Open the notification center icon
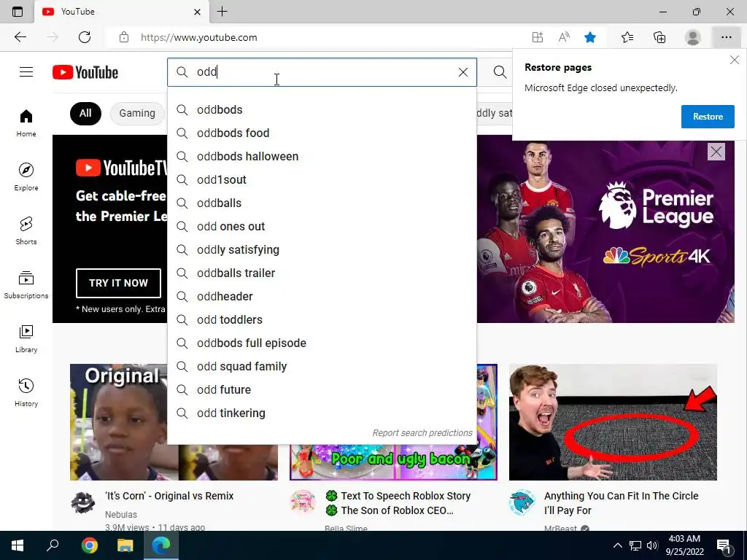Viewport: 747px width, 560px height. tap(724, 545)
